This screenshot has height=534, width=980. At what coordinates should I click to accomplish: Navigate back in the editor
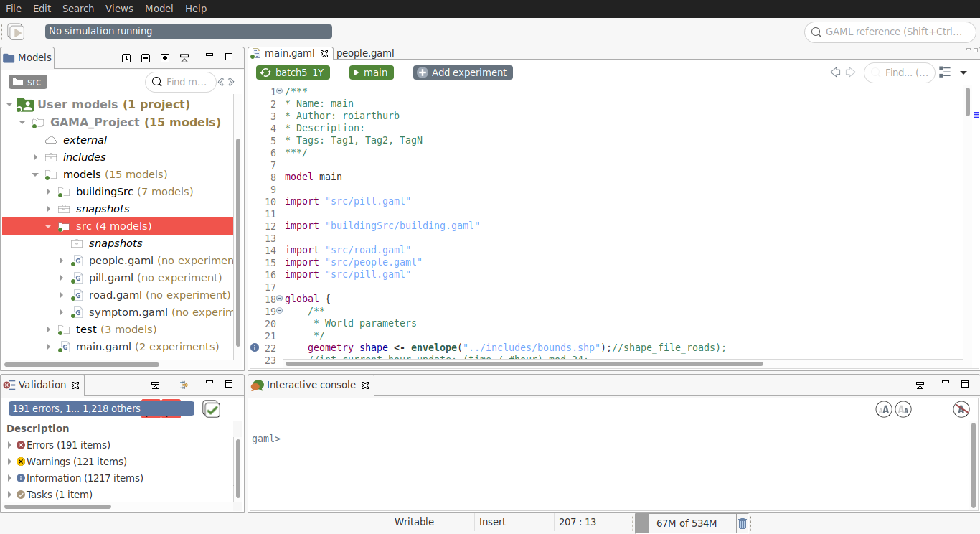tap(835, 72)
